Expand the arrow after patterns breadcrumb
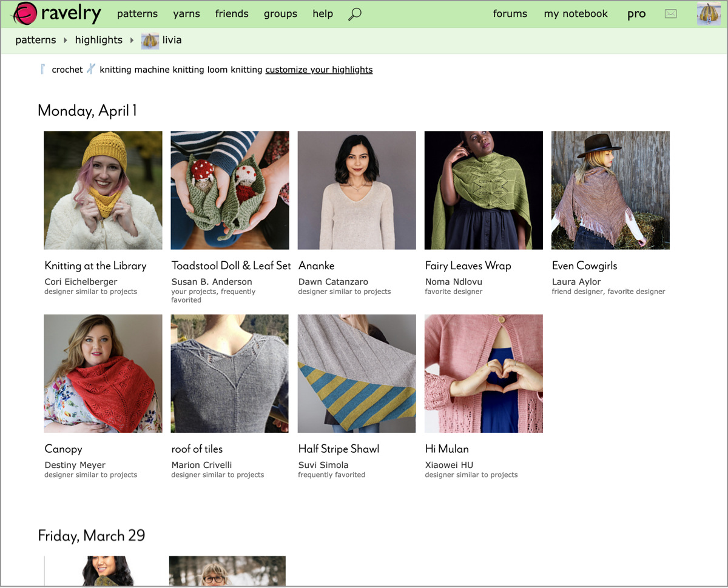728x588 pixels. (66, 41)
